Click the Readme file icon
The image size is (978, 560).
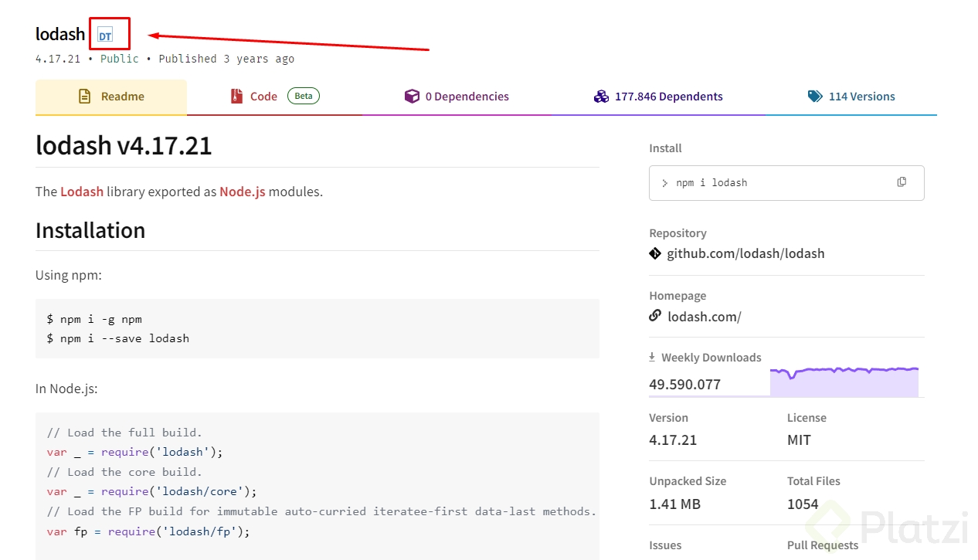coord(85,97)
